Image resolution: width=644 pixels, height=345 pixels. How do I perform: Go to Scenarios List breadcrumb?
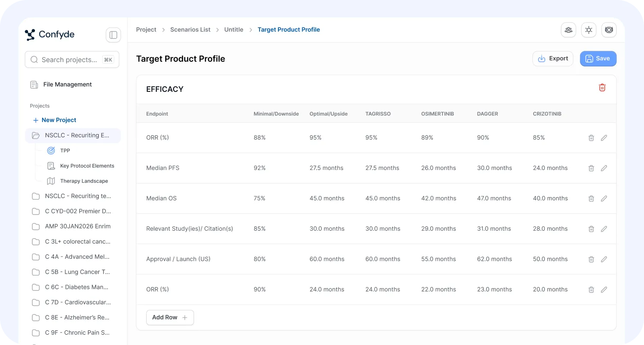click(x=190, y=30)
